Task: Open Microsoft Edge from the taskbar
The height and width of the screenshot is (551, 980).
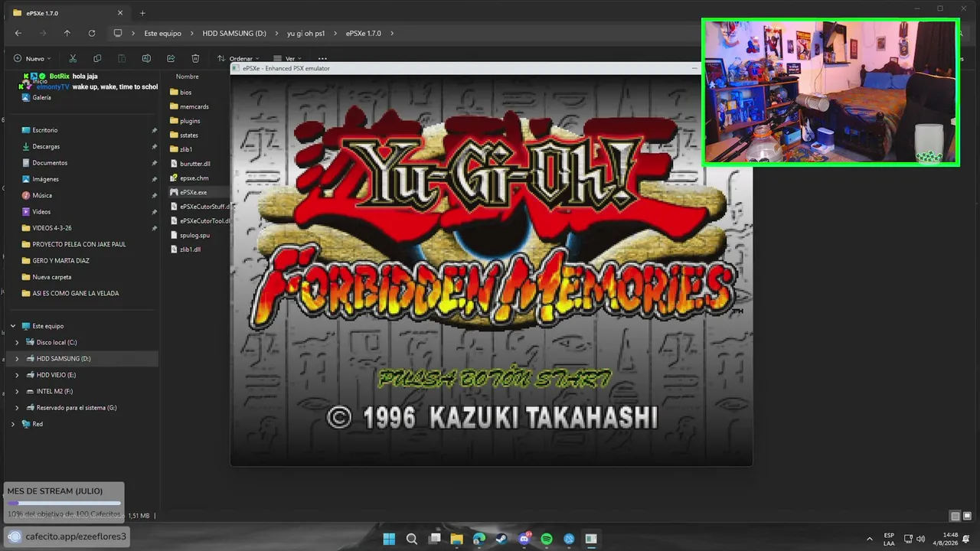Action: pos(479,539)
